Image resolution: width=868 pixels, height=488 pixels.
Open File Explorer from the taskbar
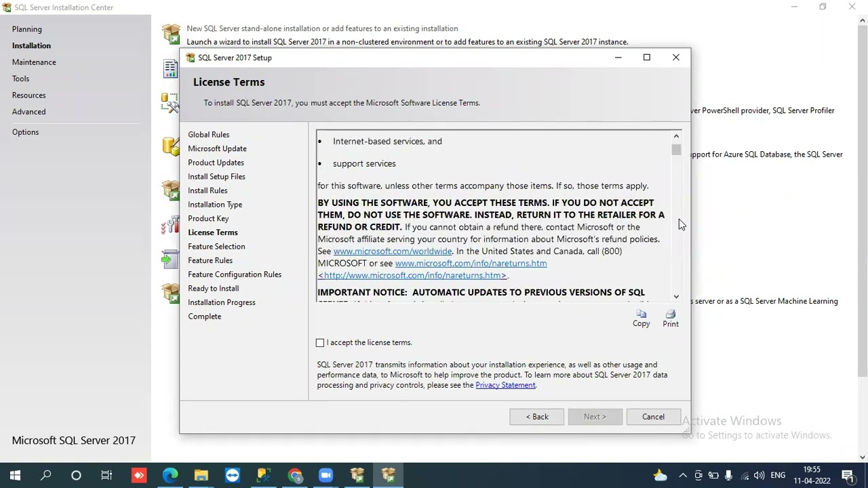[x=201, y=475]
